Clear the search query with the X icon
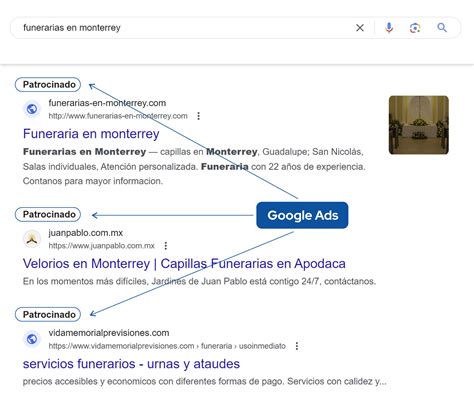474x408 pixels. 360,28
